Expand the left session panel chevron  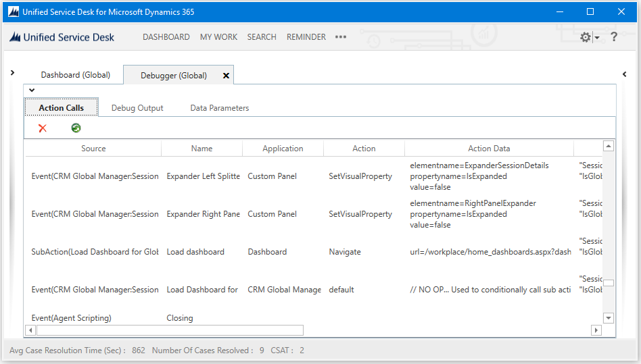12,73
